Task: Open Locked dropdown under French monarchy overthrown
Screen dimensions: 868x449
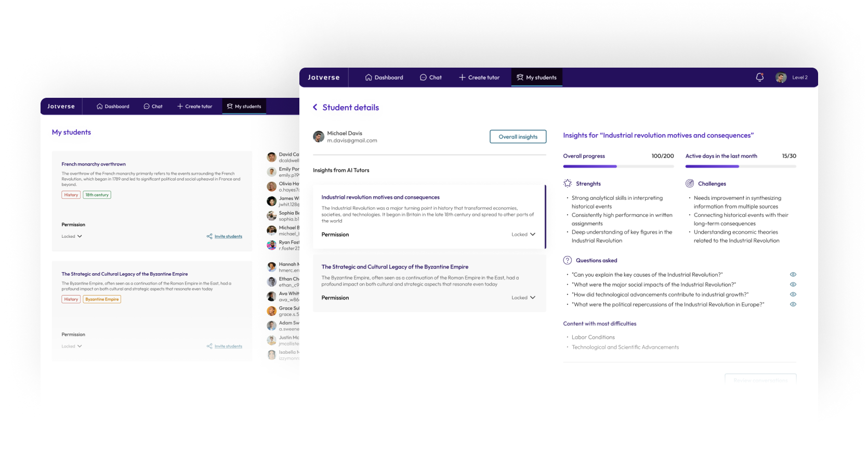Action: (x=72, y=236)
